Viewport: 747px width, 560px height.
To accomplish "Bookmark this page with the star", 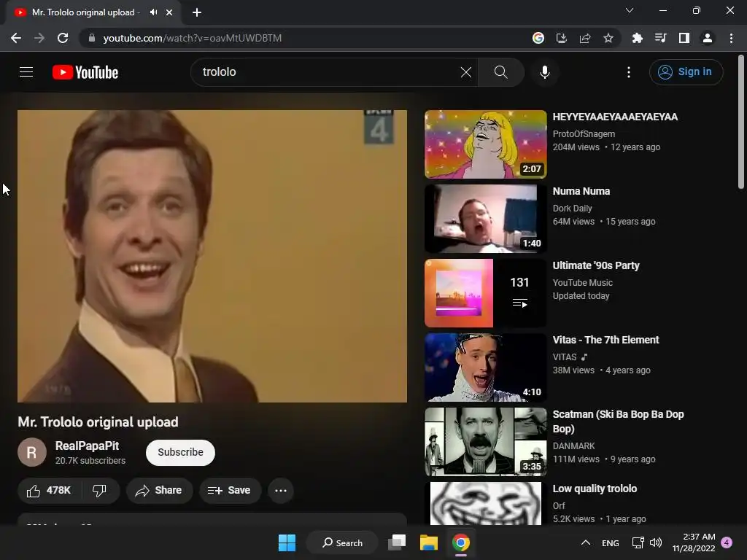I will tap(608, 38).
